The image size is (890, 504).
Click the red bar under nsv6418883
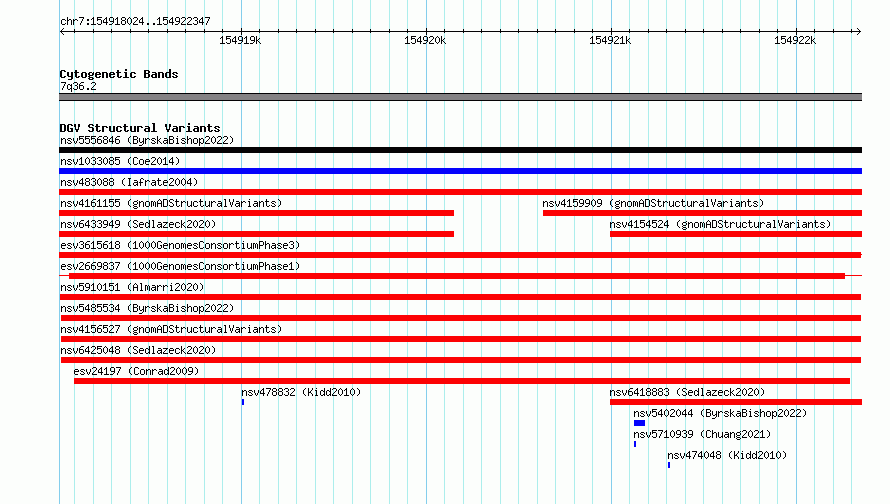[736, 402]
